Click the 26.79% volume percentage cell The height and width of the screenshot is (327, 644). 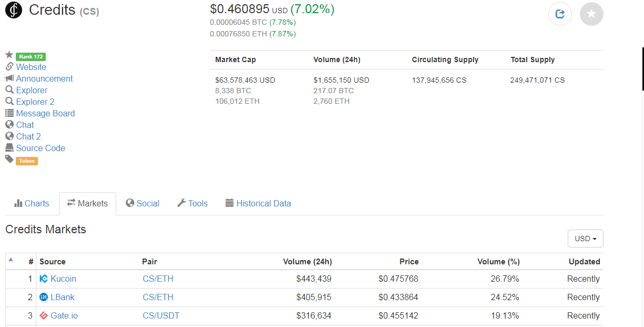[505, 279]
